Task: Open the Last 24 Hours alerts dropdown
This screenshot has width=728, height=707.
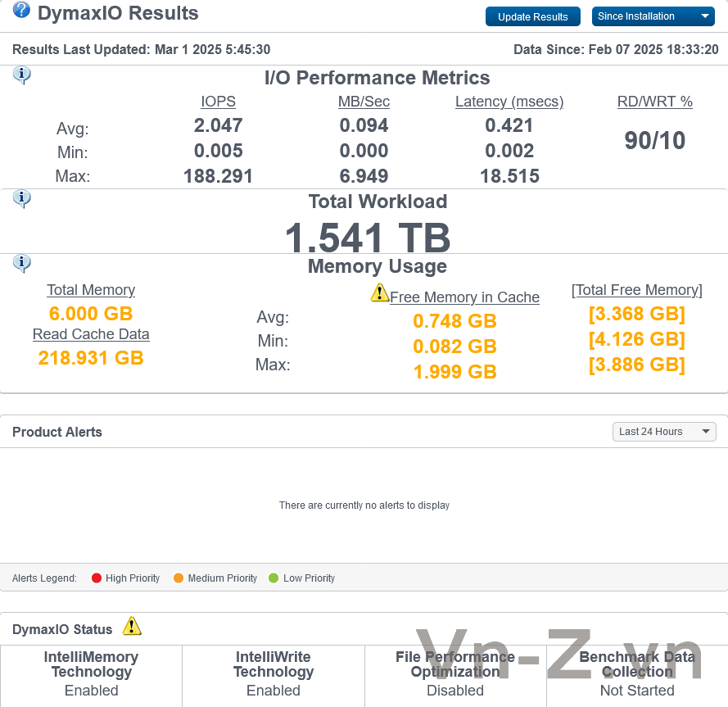Action: point(664,432)
